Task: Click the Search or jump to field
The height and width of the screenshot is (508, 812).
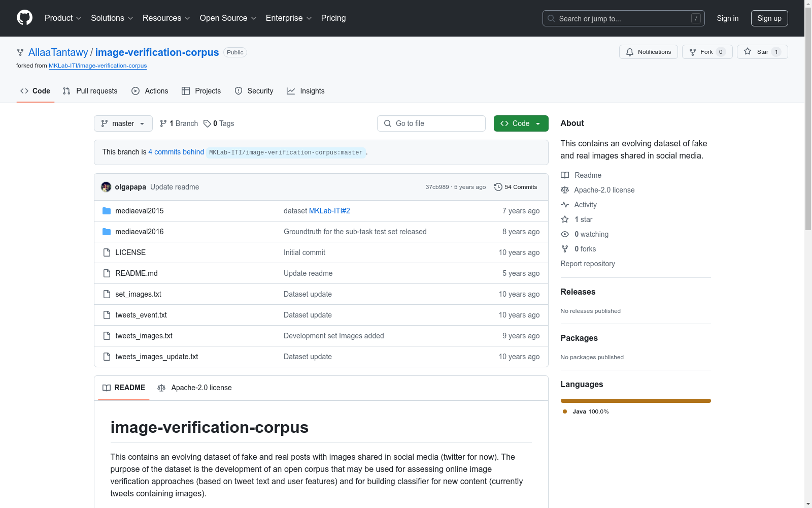Action: 624,18
